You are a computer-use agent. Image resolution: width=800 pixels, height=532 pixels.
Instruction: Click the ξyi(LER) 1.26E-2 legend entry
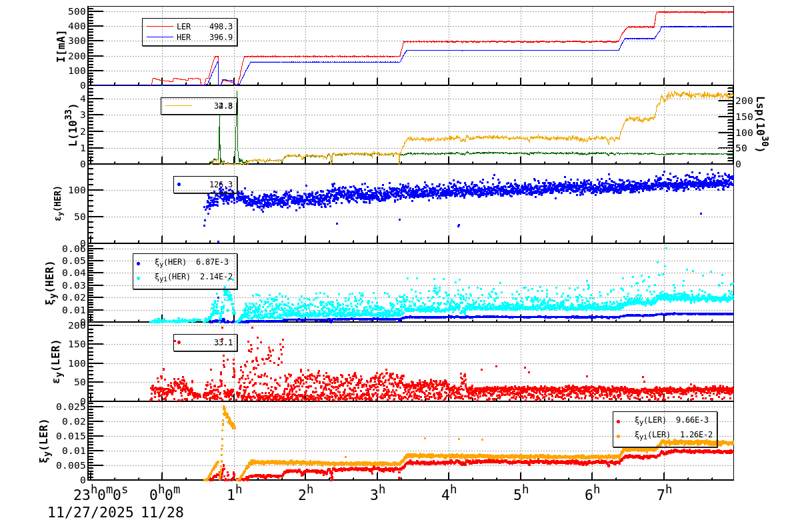coord(666,435)
